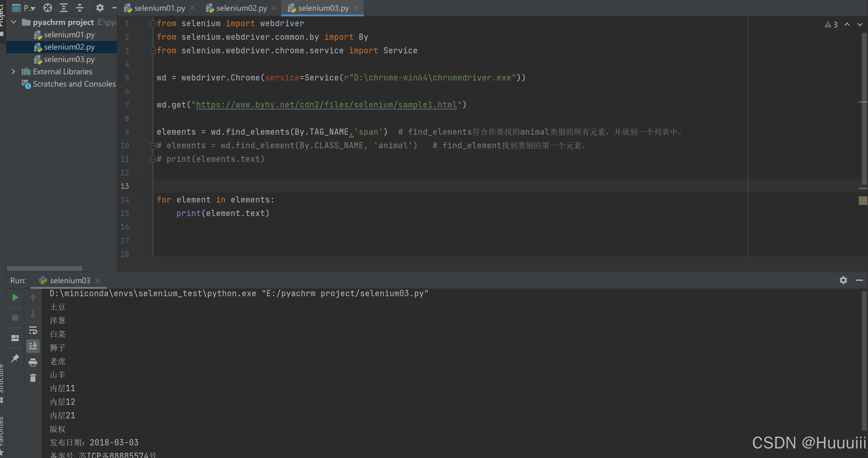Click the Stop process square icon

(x=15, y=318)
